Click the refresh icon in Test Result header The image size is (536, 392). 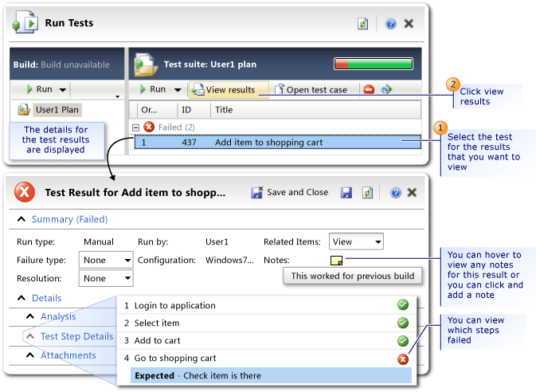368,192
